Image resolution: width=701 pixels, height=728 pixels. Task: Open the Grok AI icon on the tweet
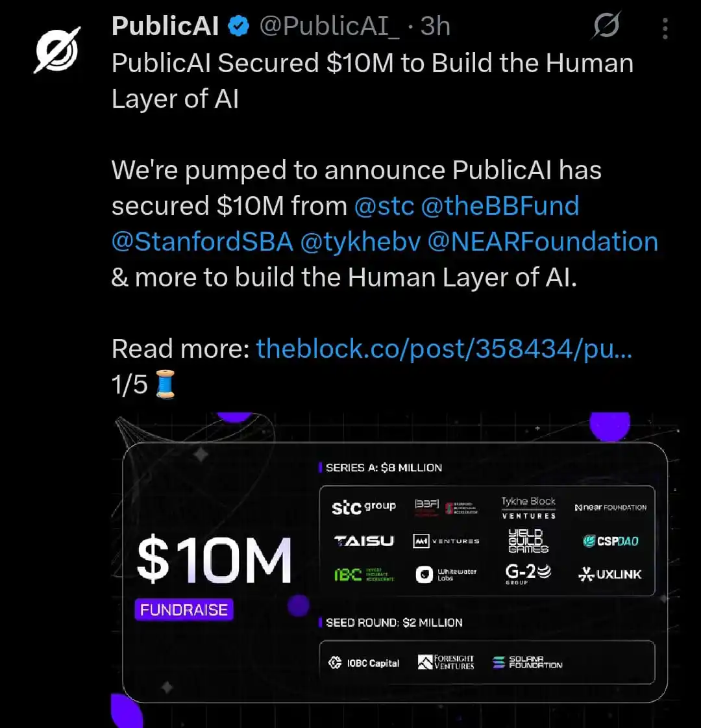pos(606,26)
